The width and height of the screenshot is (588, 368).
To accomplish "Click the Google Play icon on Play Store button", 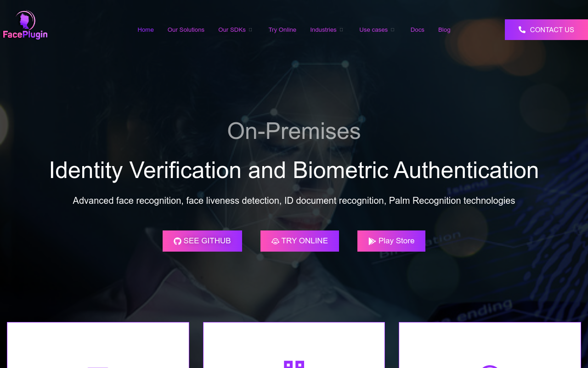I will 372,241.
